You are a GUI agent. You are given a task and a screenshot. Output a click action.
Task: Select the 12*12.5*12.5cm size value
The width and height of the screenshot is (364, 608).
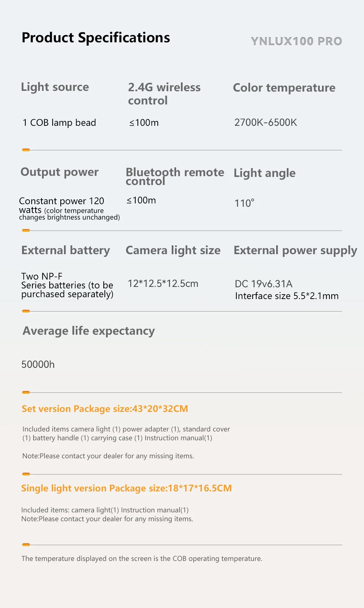click(x=163, y=284)
